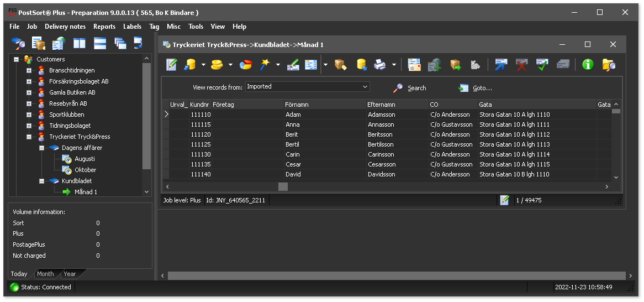Image resolution: width=644 pixels, height=302 pixels.
Task: Open dropdown arrow next to coins icon
Action: (230, 65)
